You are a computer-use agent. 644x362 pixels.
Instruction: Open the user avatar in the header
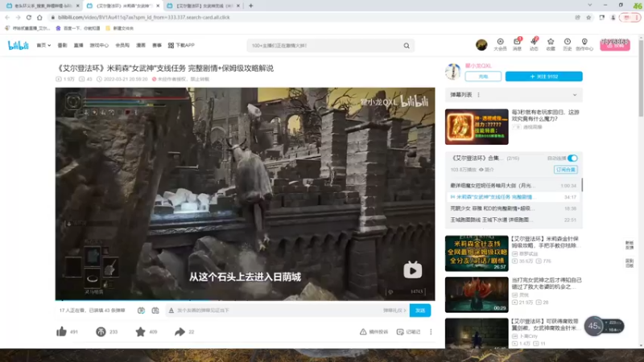pos(481,45)
